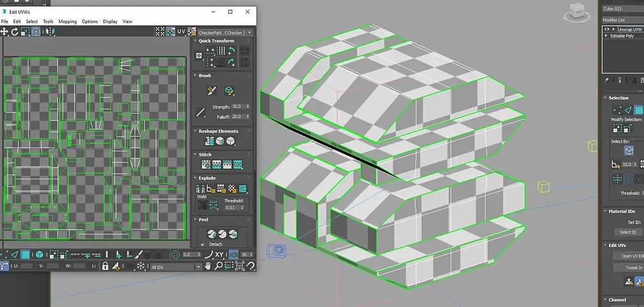Click the Zoom magnifier tool icon

click(x=218, y=267)
